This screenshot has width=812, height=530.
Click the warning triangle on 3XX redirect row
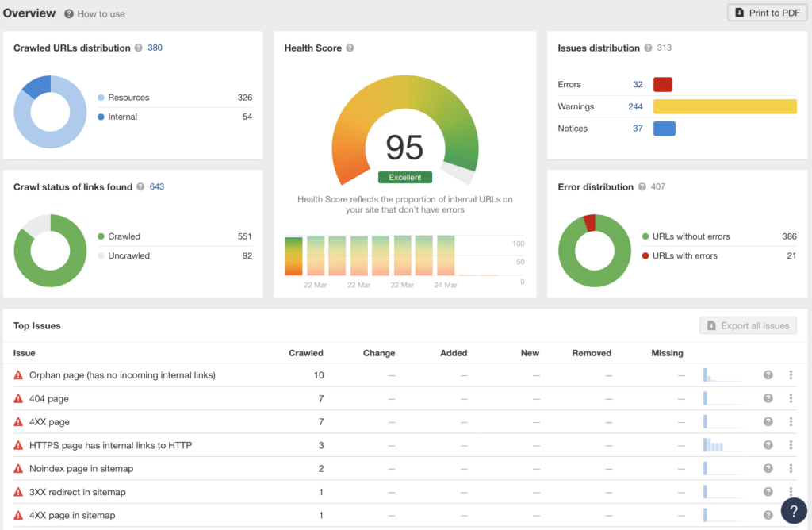tap(18, 491)
